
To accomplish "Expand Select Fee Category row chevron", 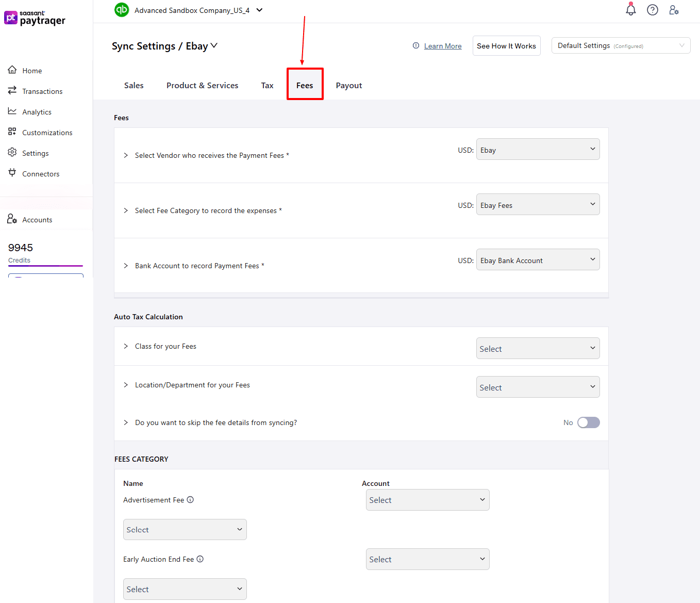I will (126, 210).
